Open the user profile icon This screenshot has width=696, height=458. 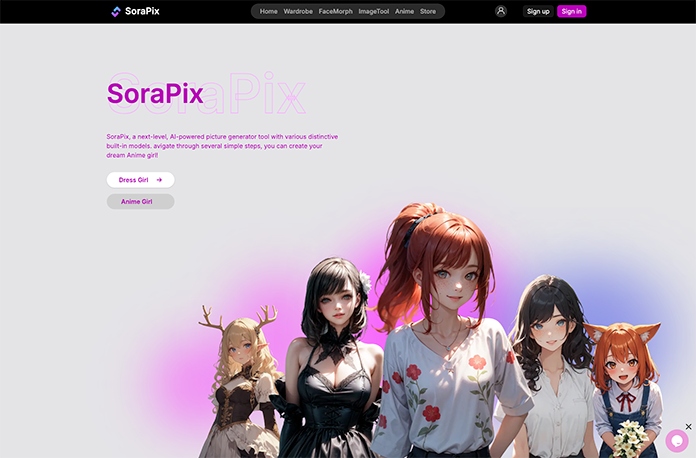501,11
